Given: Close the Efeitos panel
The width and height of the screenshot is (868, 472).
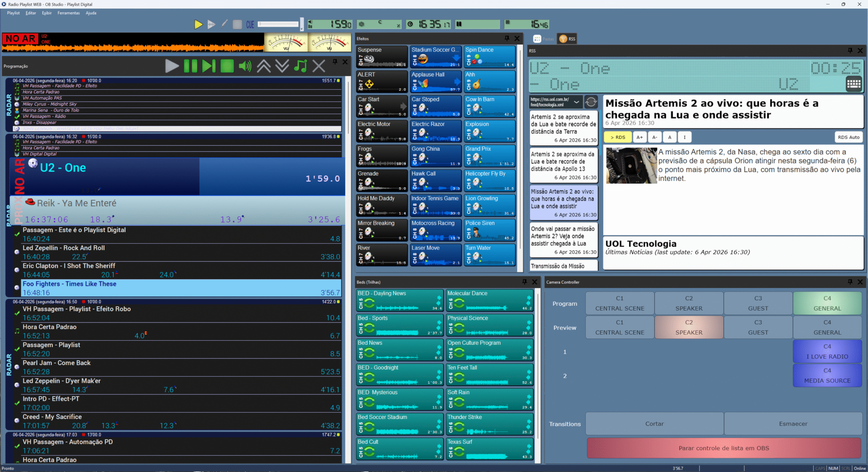Looking at the screenshot, I should coord(517,38).
